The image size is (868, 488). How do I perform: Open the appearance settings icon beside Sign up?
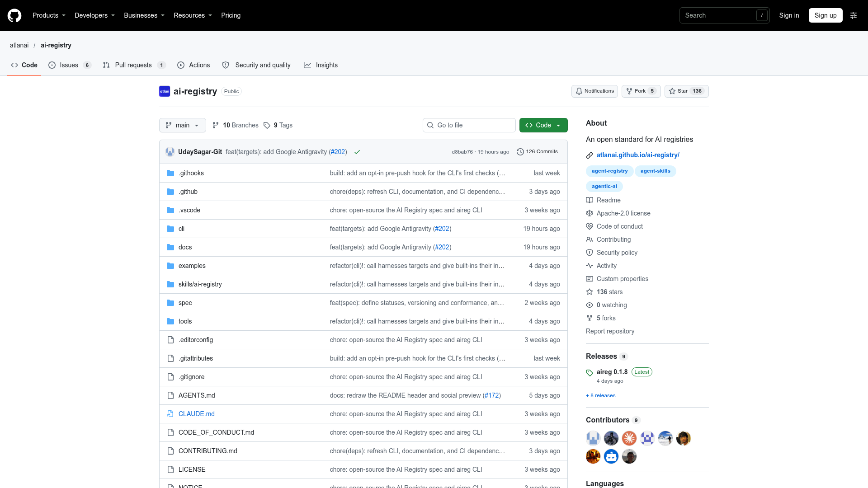point(854,15)
